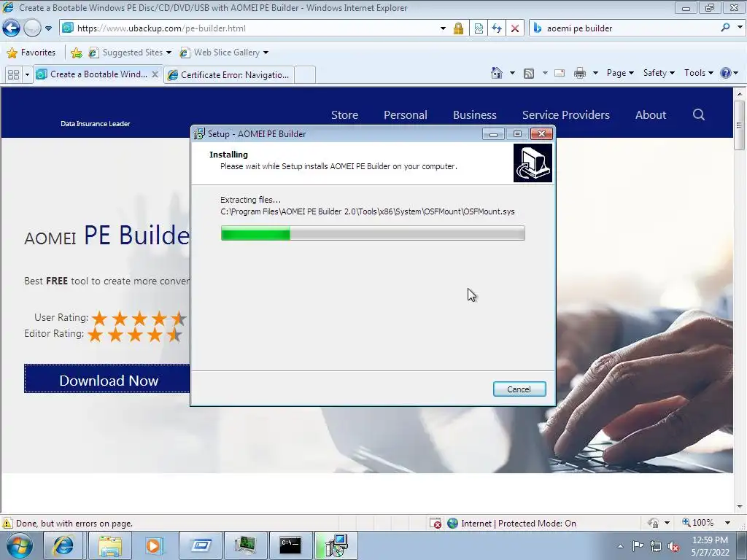Viewport: 747px width, 560px height.
Task: Click the red Stop loading icon
Action: [515, 28]
